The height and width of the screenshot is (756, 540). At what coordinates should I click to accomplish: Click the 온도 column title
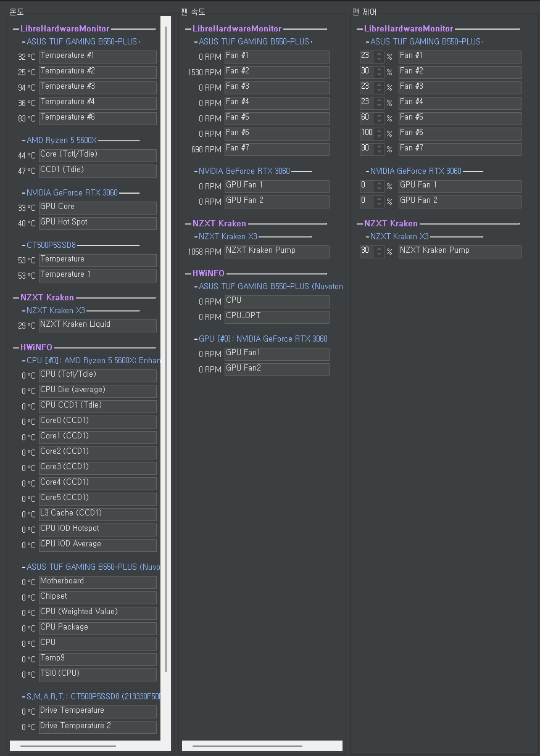[x=17, y=12]
